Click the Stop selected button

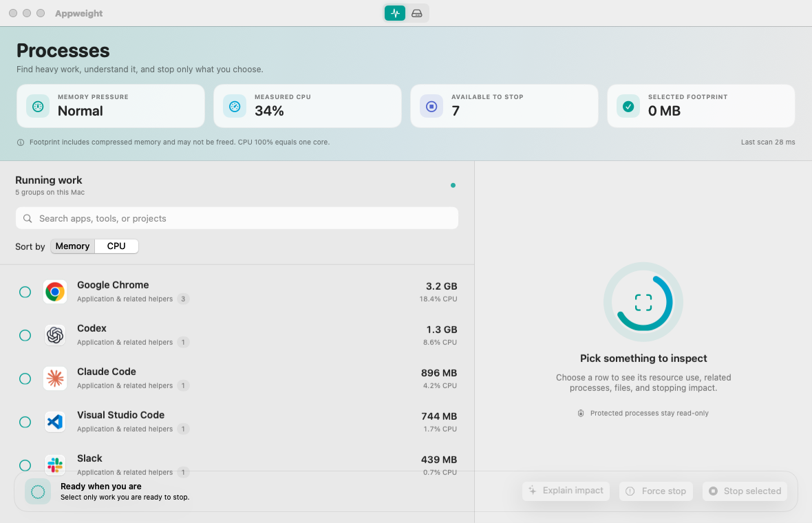pos(745,491)
